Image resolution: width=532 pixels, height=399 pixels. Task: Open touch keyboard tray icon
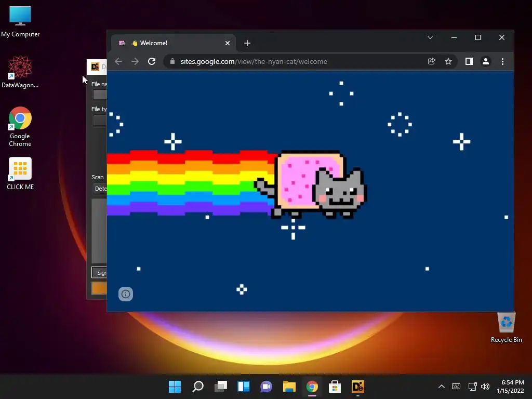[x=456, y=387]
